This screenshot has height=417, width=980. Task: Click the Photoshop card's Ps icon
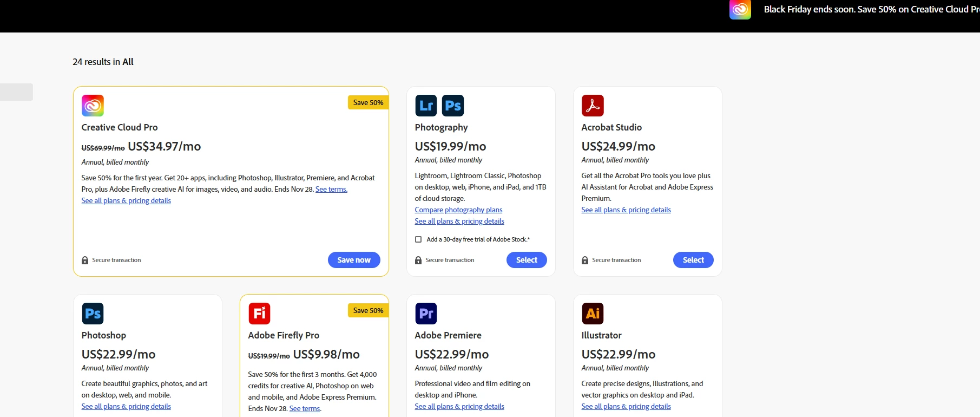pyautogui.click(x=93, y=314)
